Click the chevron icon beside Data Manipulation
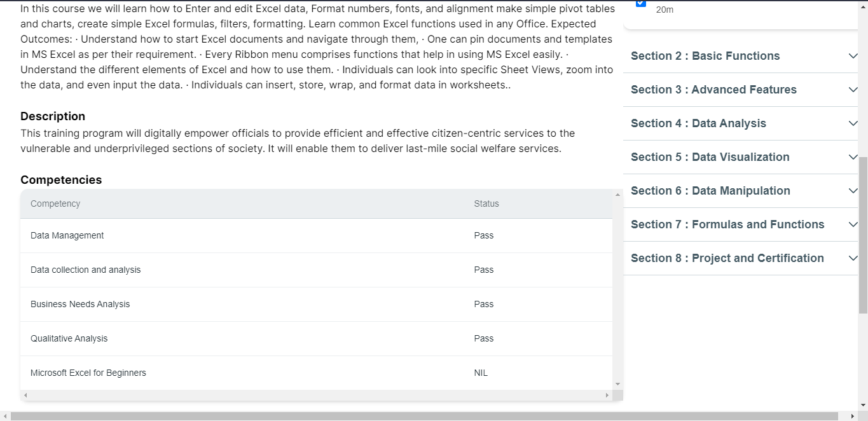 pyautogui.click(x=853, y=191)
